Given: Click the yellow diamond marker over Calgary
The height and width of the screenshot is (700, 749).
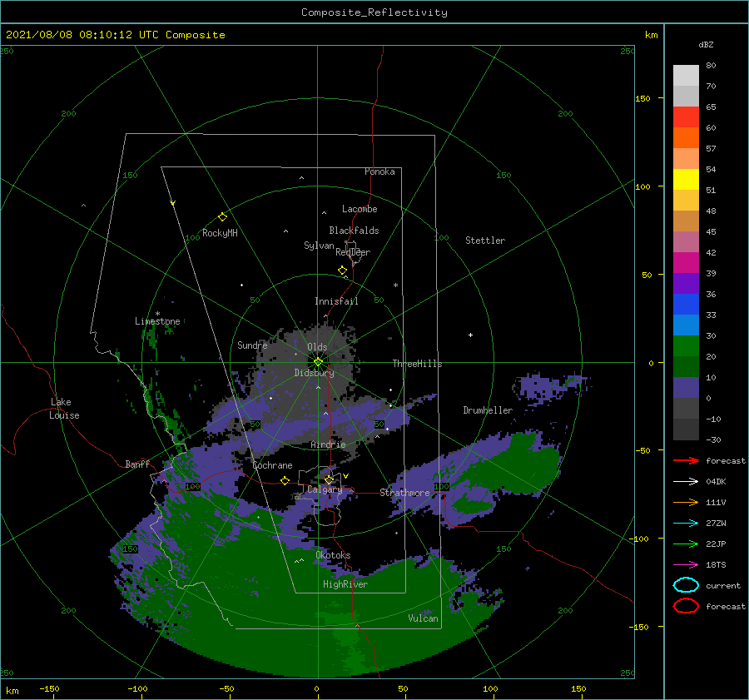Looking at the screenshot, I should pos(329,479).
